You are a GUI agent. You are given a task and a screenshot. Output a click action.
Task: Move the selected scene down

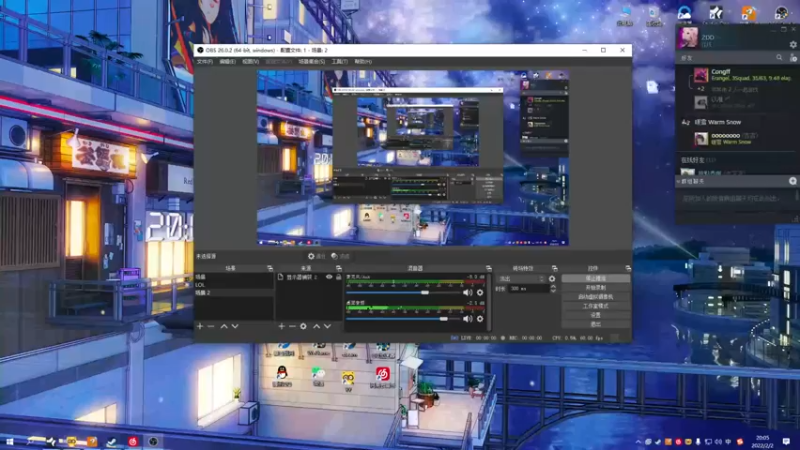[235, 326]
